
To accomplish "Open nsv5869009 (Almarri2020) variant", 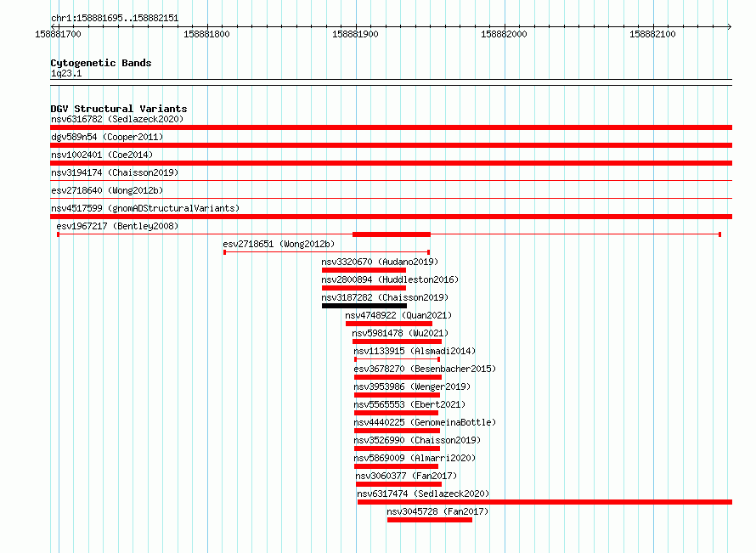I will (x=415, y=458).
